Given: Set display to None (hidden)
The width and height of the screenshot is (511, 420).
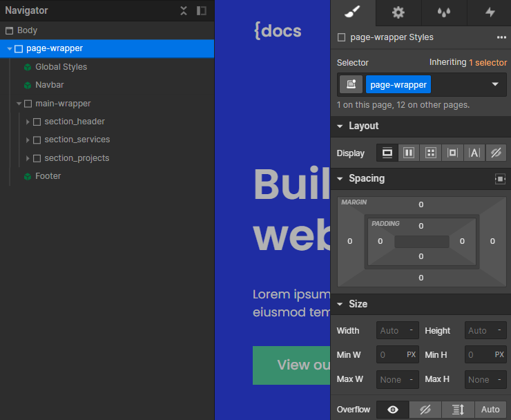Looking at the screenshot, I should pos(496,153).
